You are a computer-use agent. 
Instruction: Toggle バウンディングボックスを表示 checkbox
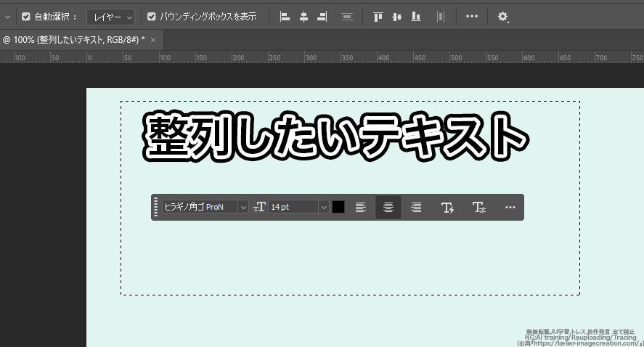(x=152, y=17)
